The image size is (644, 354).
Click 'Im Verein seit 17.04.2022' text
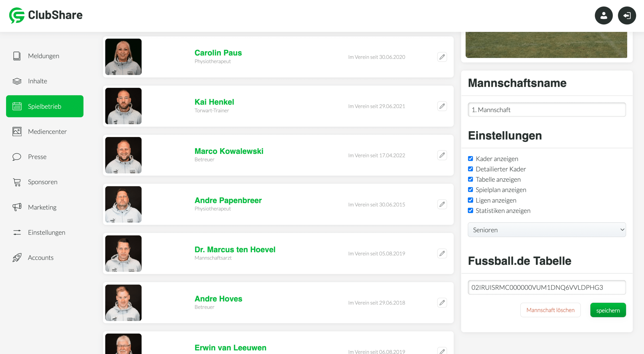377,155
